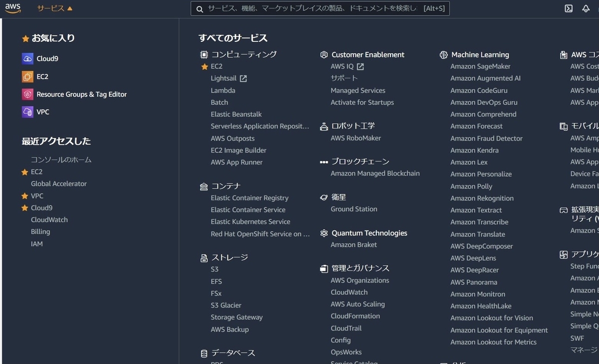Open Elastic Beanstalk service
Image resolution: width=599 pixels, height=364 pixels.
coord(236,114)
